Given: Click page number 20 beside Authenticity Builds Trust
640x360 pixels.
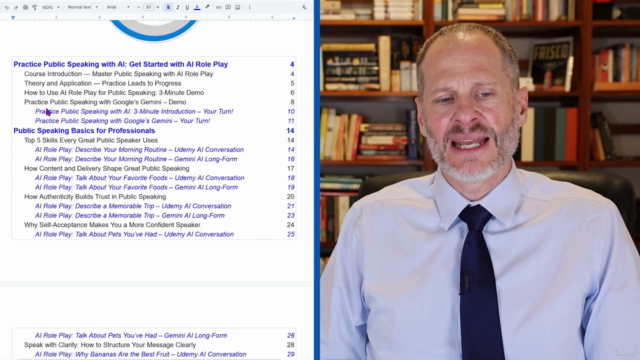Looking at the screenshot, I should [291, 197].
